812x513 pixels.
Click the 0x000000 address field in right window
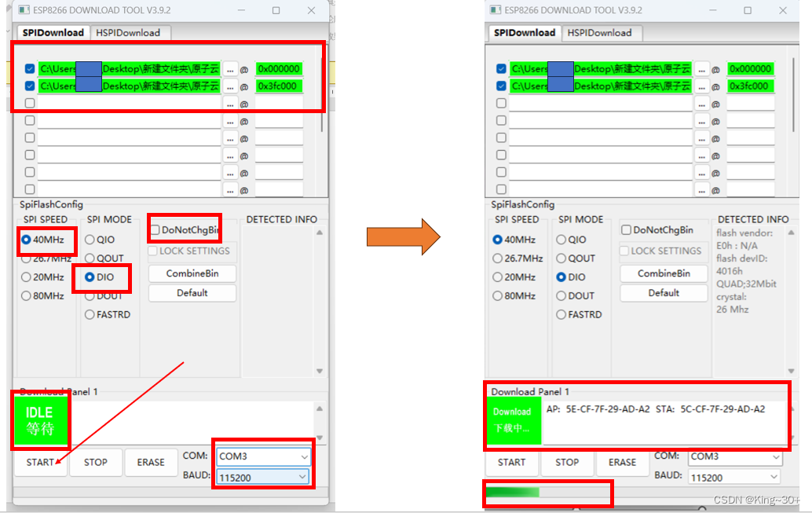coord(750,69)
